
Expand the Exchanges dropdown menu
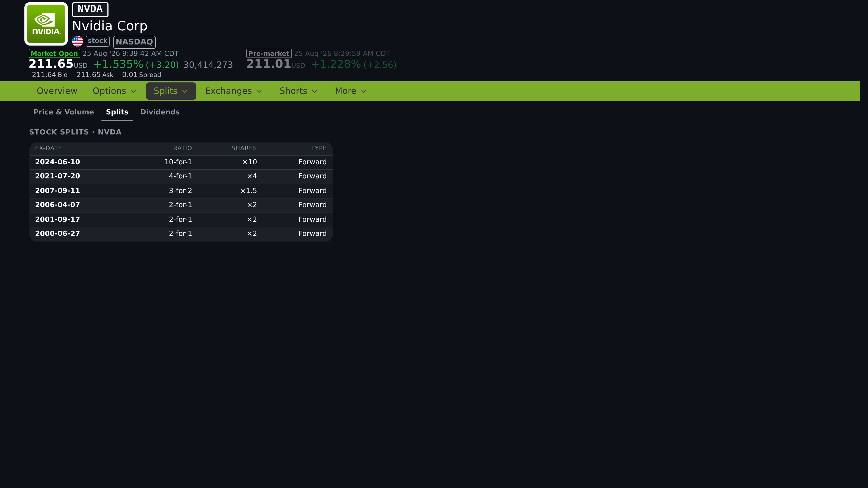[x=234, y=91]
